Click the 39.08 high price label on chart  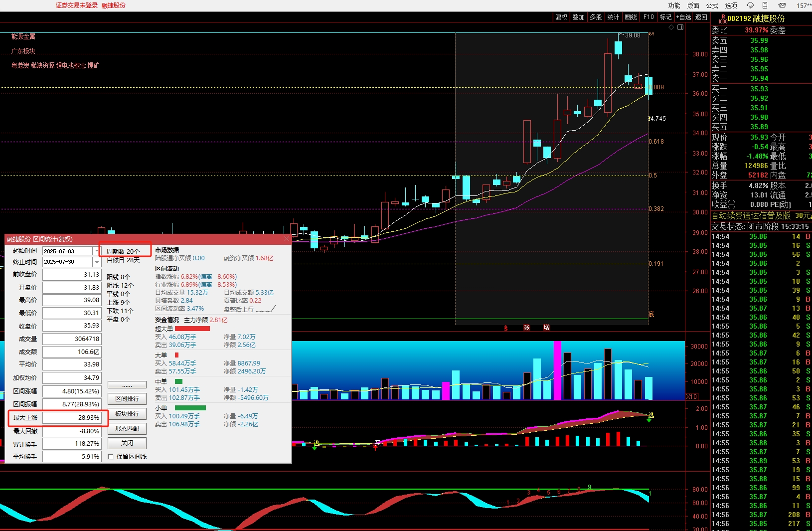[633, 35]
